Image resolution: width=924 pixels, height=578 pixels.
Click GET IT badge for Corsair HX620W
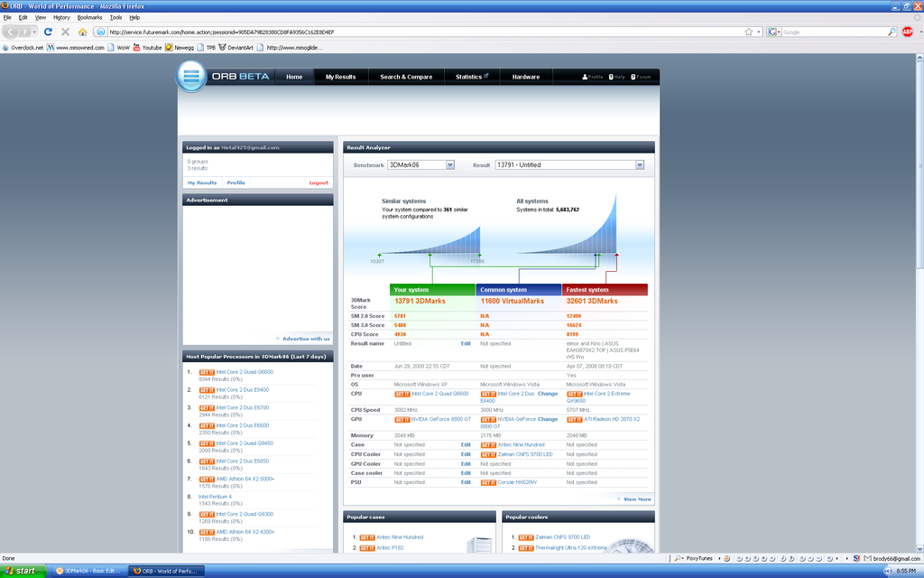[x=488, y=482]
